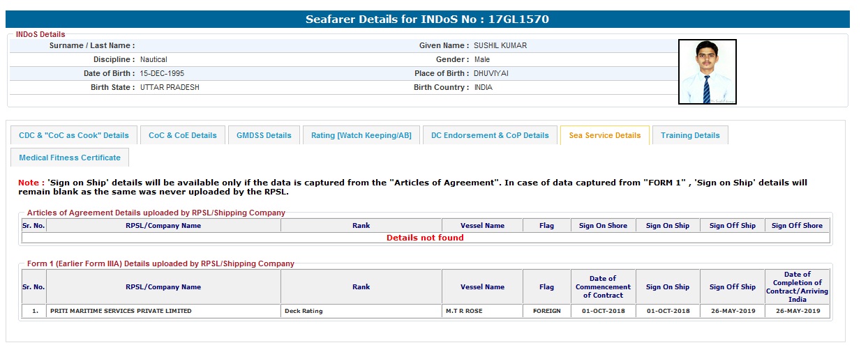Open DC Endorsement & CoP Details tab
The width and height of the screenshot is (868, 352).
[x=490, y=135]
